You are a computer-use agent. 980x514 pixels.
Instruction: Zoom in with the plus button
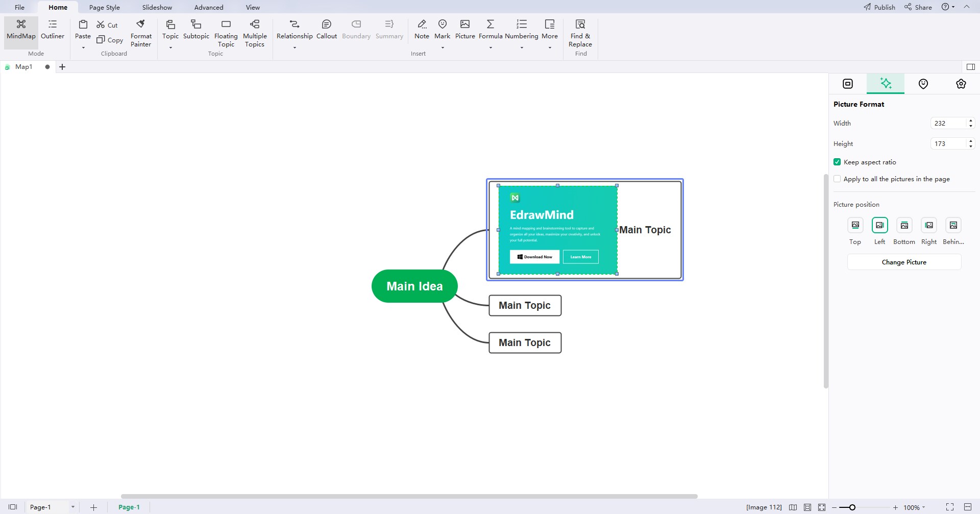tap(895, 507)
